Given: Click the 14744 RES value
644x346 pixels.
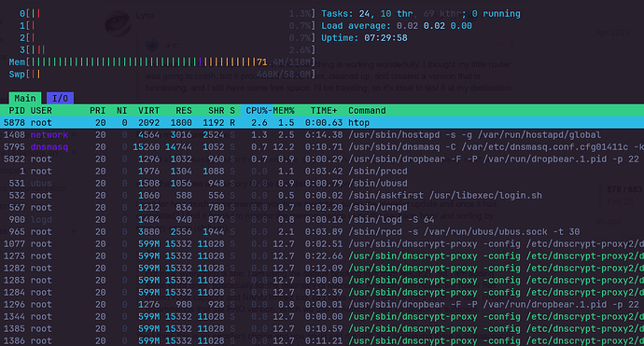Looking at the screenshot, I should [x=178, y=147].
